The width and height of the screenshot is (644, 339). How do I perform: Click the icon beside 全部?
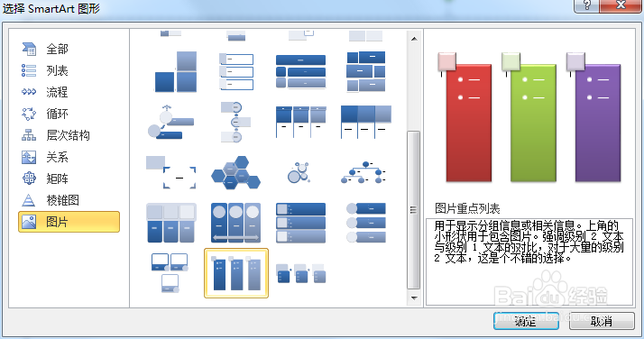click(x=29, y=49)
